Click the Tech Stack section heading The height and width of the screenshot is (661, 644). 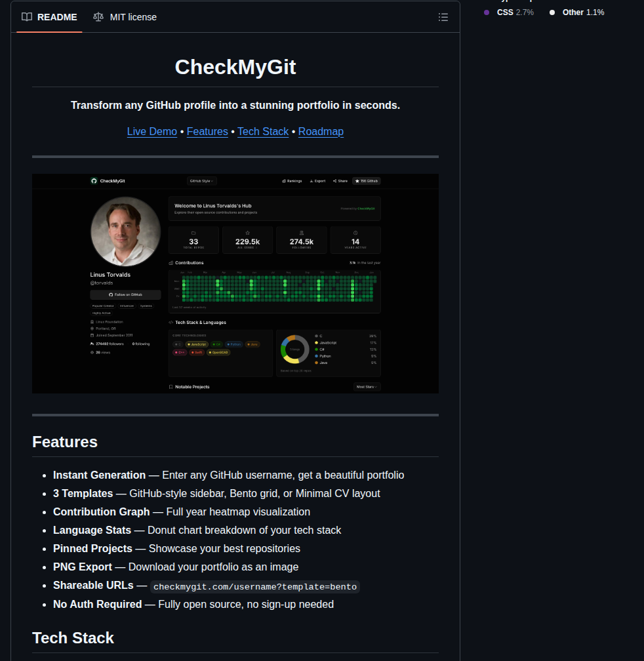[x=73, y=638]
